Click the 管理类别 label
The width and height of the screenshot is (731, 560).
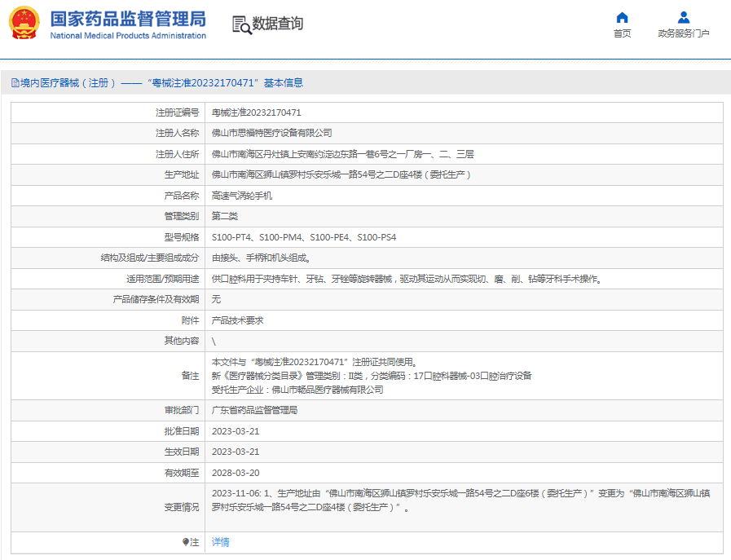(x=182, y=216)
